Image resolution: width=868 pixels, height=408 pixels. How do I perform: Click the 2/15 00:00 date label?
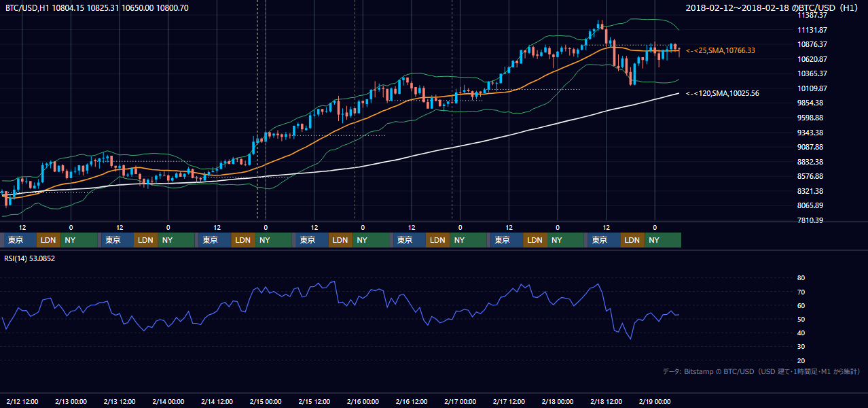click(x=266, y=401)
